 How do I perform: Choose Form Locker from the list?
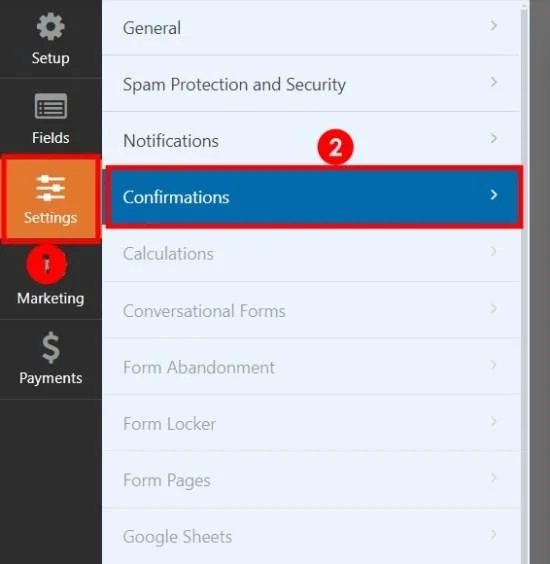pos(311,423)
